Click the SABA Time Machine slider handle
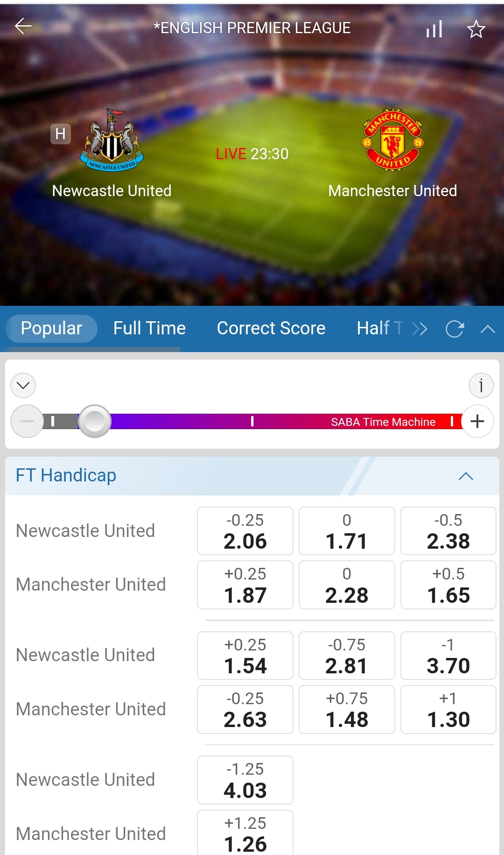Image resolution: width=504 pixels, height=855 pixels. 95,421
